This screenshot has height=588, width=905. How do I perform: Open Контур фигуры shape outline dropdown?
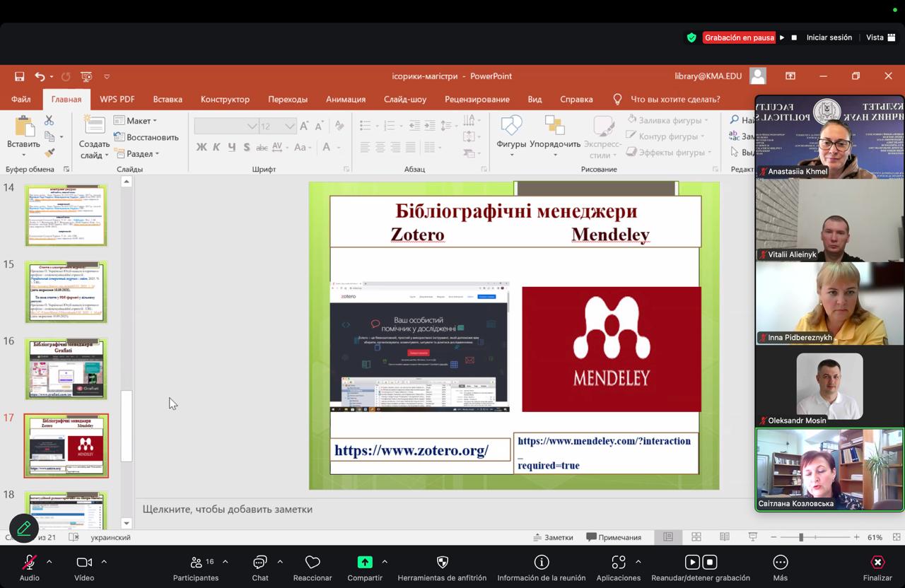[666, 136]
